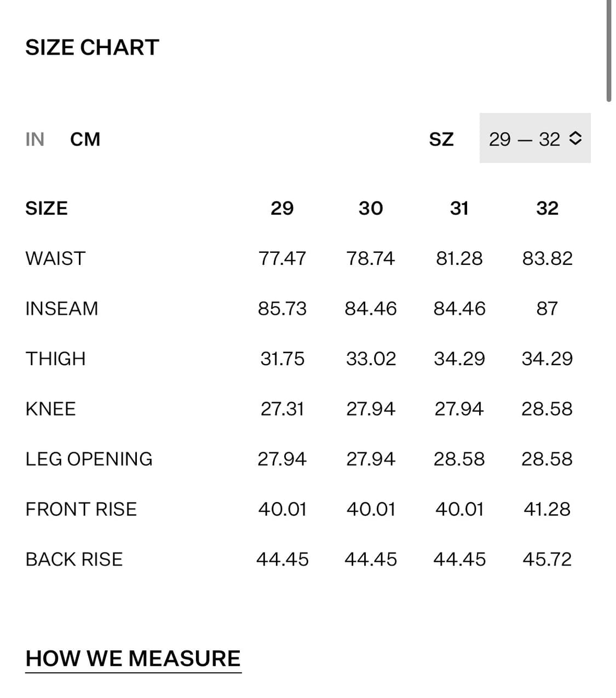Select the size 30 column header
The image size is (616, 698).
click(x=371, y=208)
